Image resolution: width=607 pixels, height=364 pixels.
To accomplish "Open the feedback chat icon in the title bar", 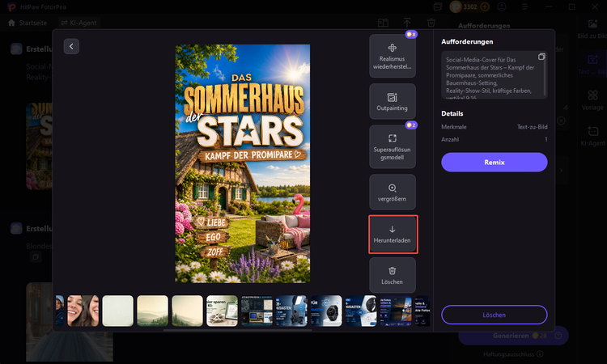I will coord(438,7).
